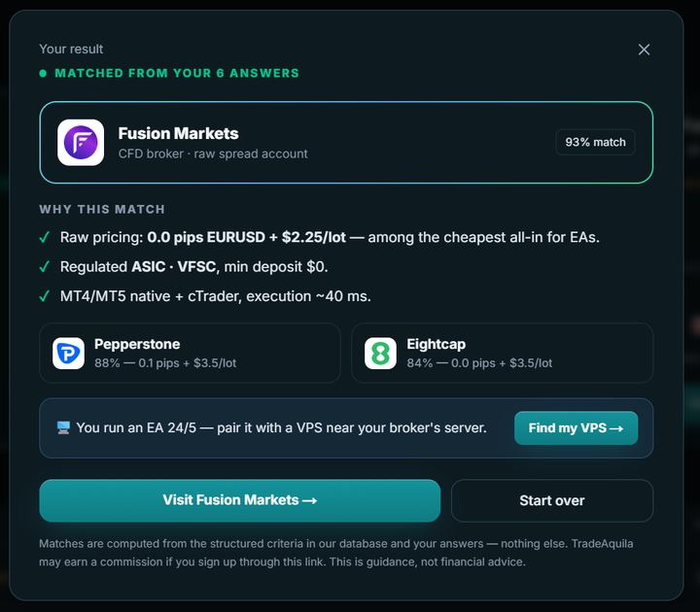The width and height of the screenshot is (700, 612).
Task: Open the Pepperstone alternative card
Action: click(191, 354)
